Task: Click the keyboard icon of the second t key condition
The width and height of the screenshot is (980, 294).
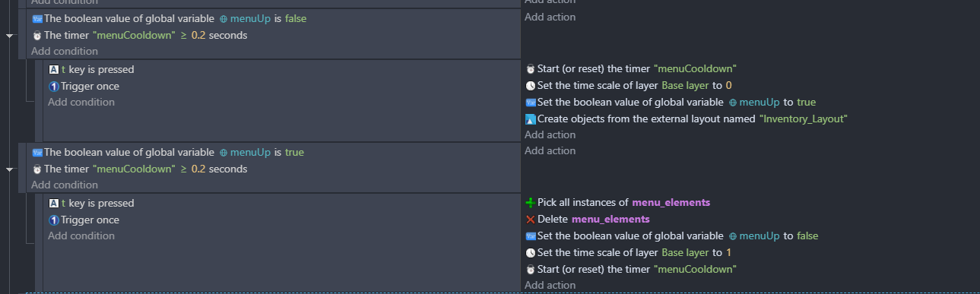Action: coord(53,203)
